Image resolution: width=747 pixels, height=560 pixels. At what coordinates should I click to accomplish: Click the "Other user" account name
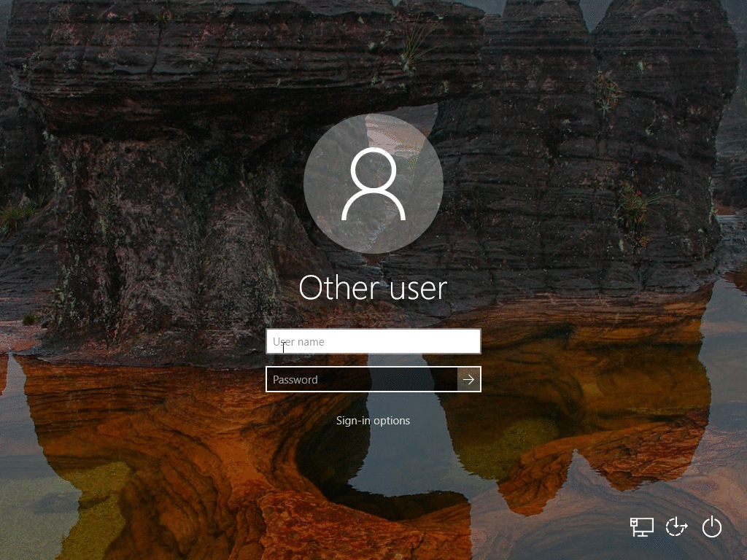tap(373, 288)
